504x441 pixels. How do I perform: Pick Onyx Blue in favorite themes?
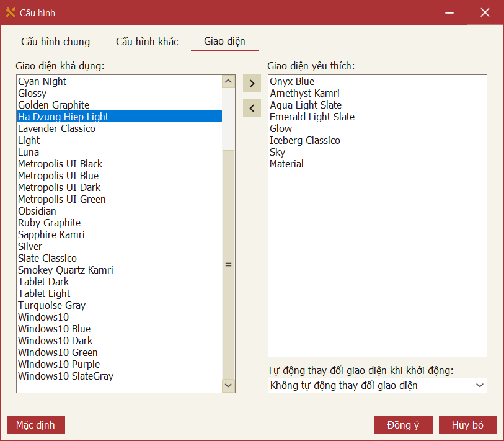(292, 81)
